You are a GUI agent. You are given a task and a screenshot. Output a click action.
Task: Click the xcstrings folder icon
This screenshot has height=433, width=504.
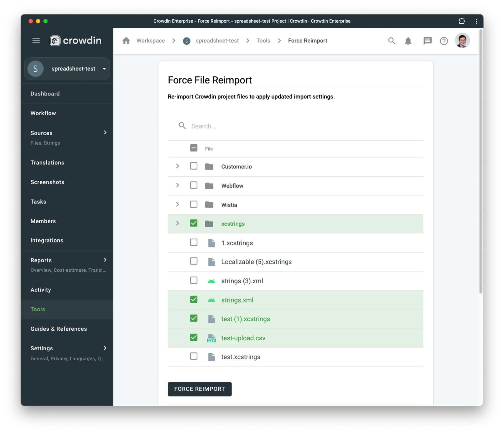[209, 224]
